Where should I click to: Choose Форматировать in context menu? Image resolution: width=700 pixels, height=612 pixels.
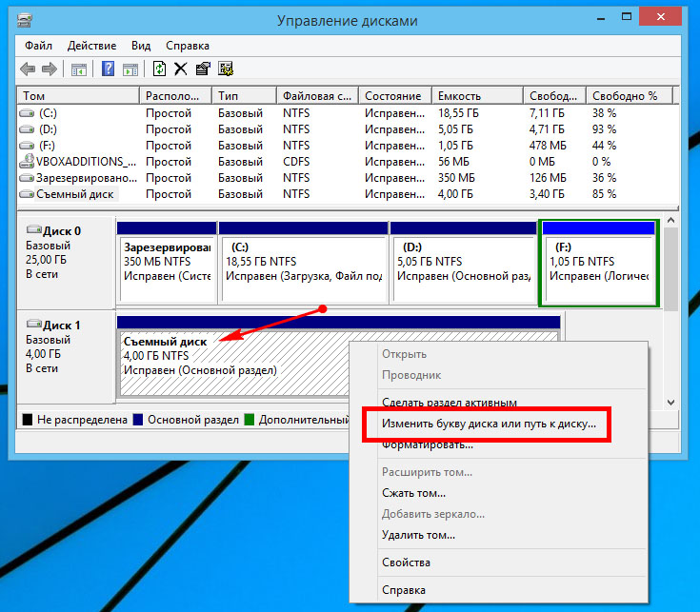coord(428,444)
